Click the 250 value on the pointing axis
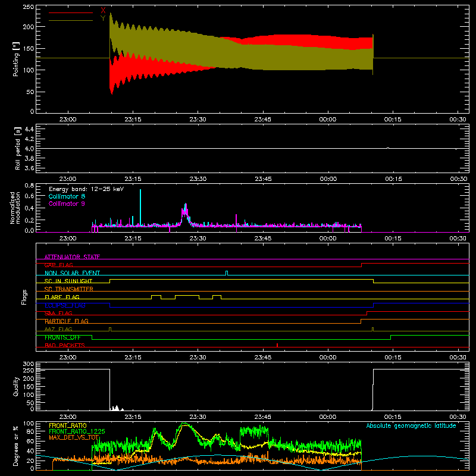The height and width of the screenshot is (476, 476). [x=29, y=7]
